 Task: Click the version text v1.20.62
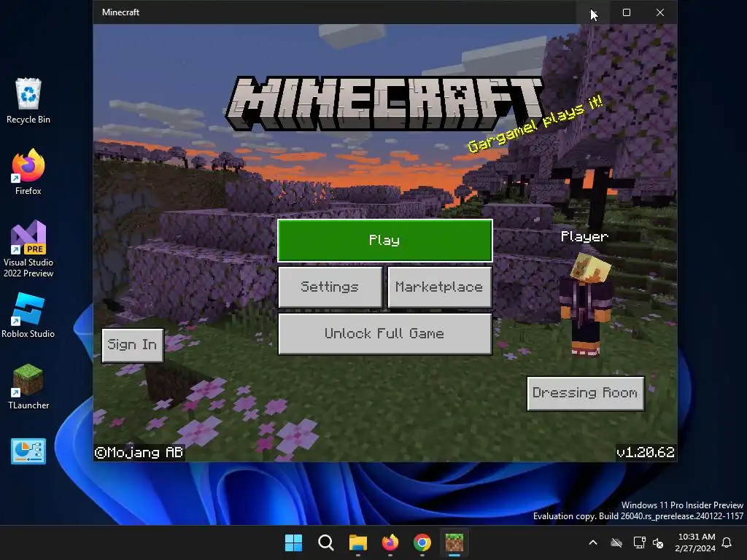pyautogui.click(x=646, y=452)
